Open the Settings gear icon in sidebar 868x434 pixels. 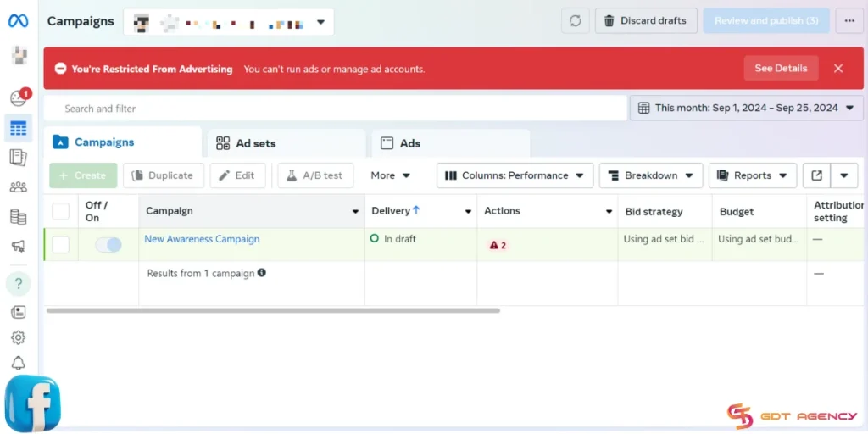coord(19,337)
